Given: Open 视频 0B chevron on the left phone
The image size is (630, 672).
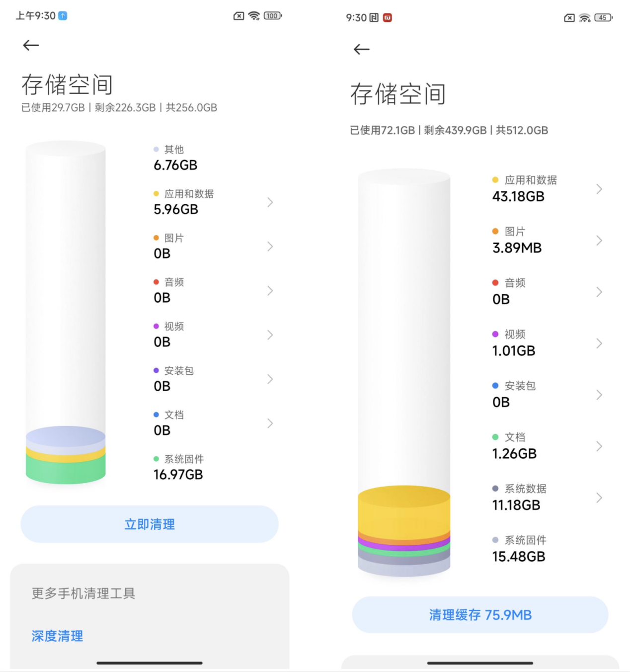Looking at the screenshot, I should [x=270, y=335].
